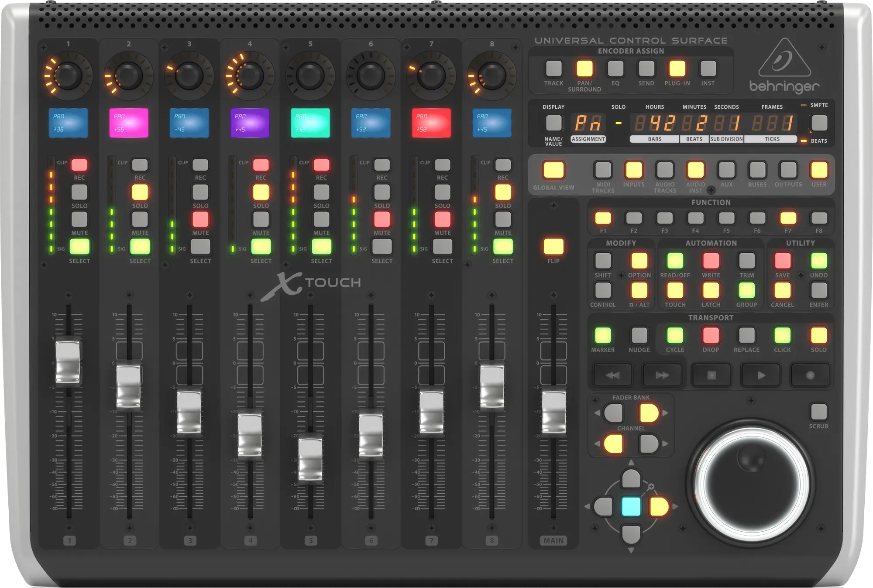873x588 pixels.
Task: Click the CYCLE transport button
Action: [x=675, y=336]
